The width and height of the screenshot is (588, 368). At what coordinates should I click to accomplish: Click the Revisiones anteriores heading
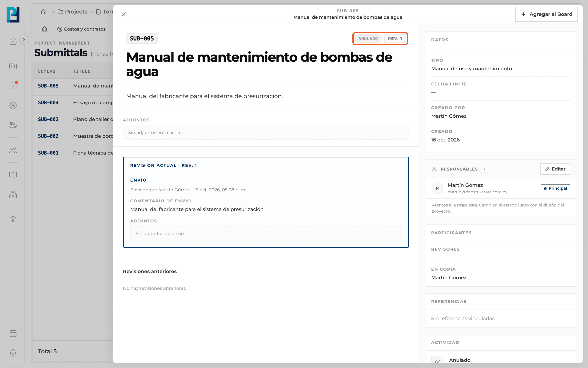pyautogui.click(x=150, y=271)
